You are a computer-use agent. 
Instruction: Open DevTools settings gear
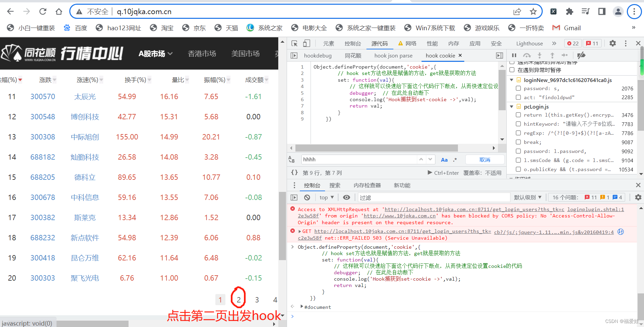click(x=612, y=43)
